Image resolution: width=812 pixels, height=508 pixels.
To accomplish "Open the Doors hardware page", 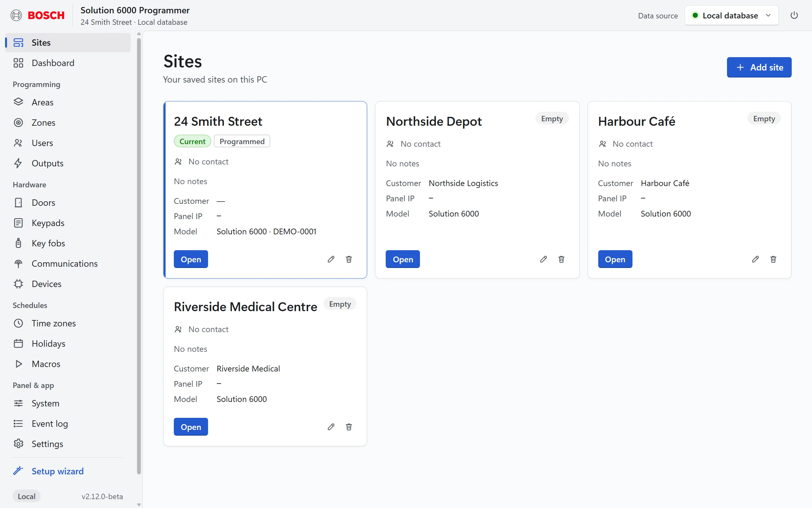I will point(68,203).
